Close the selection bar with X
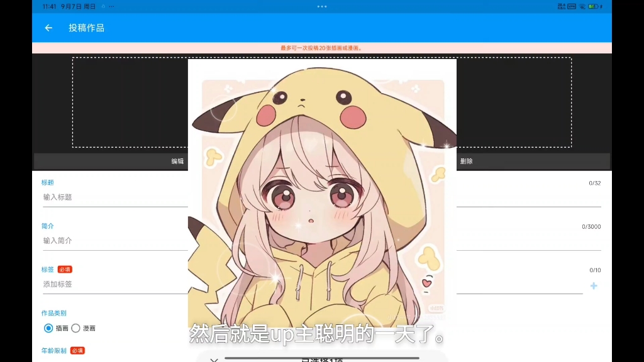The width and height of the screenshot is (644, 362). pyautogui.click(x=214, y=359)
